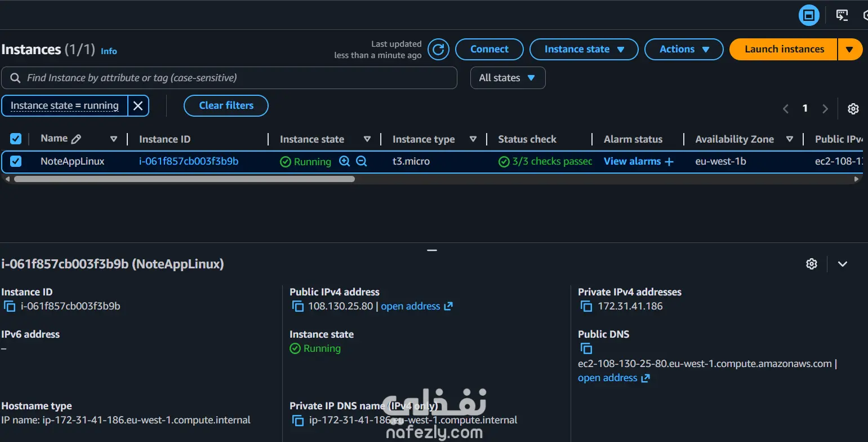This screenshot has width=868, height=442.
Task: Open Info link next to Instances
Action: (109, 51)
